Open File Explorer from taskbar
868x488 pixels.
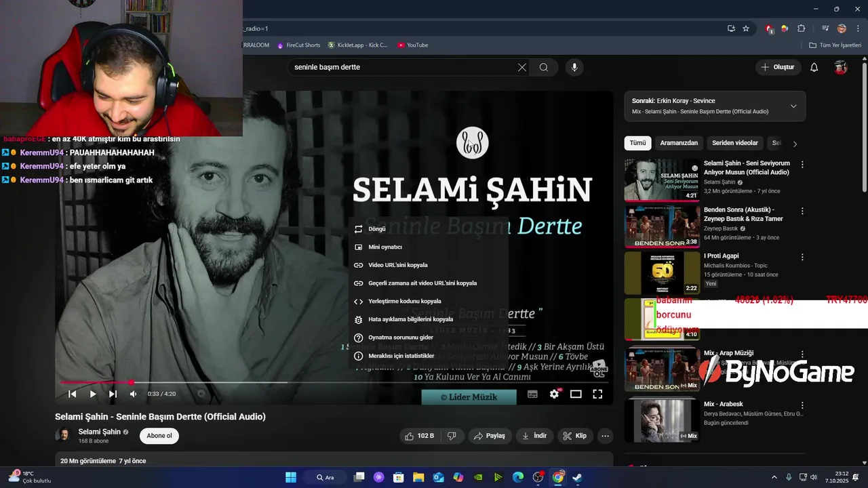pyautogui.click(x=418, y=477)
